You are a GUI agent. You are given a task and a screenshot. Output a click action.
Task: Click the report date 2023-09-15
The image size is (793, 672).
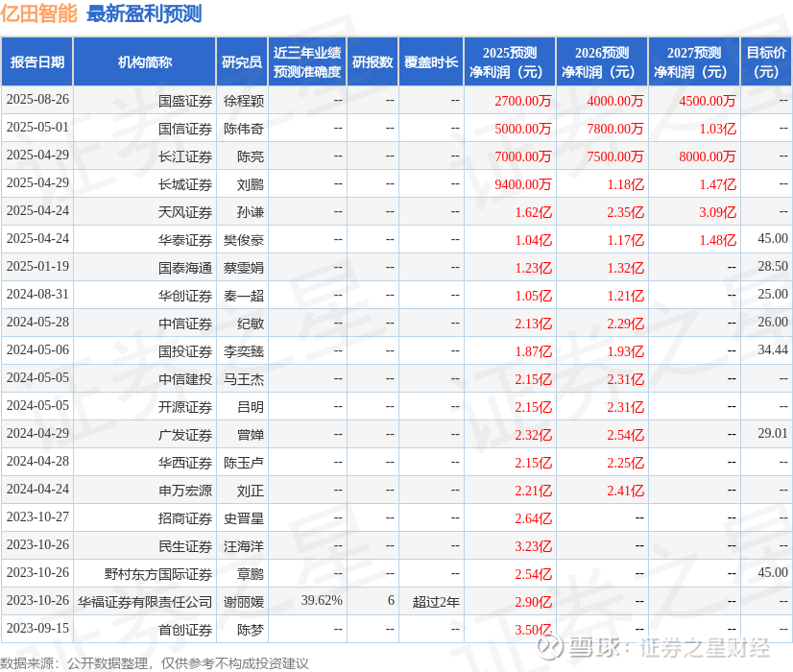37,628
